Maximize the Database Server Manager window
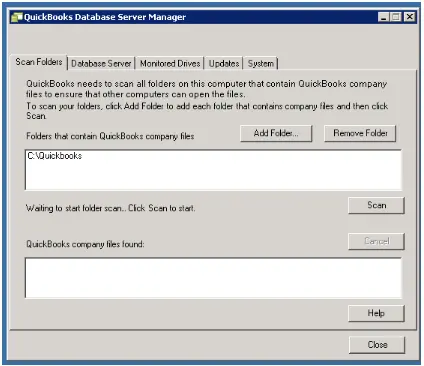This screenshot has height=366, width=424. click(396, 17)
